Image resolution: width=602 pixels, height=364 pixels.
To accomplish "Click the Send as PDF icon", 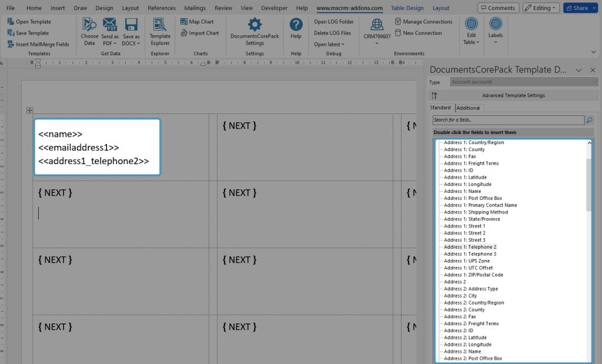I will pos(110,25).
